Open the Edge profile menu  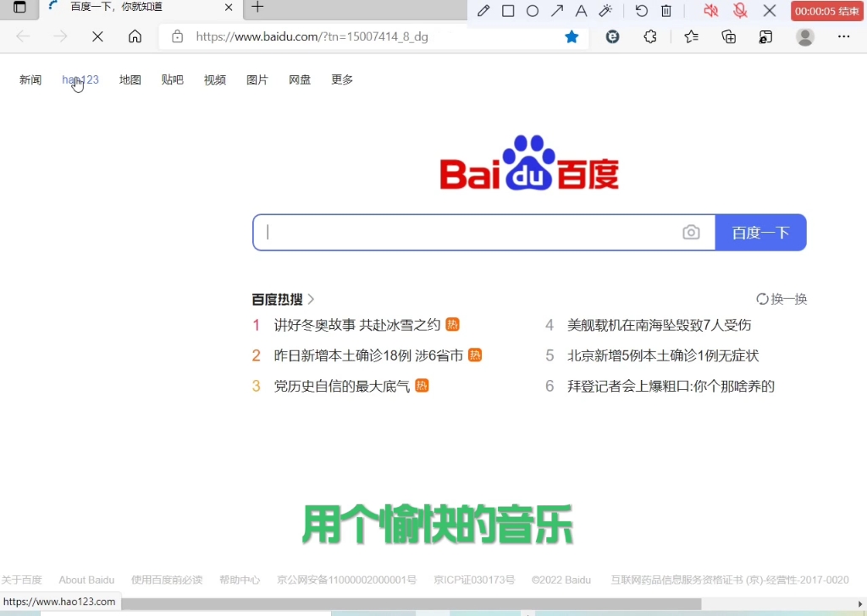click(x=804, y=37)
